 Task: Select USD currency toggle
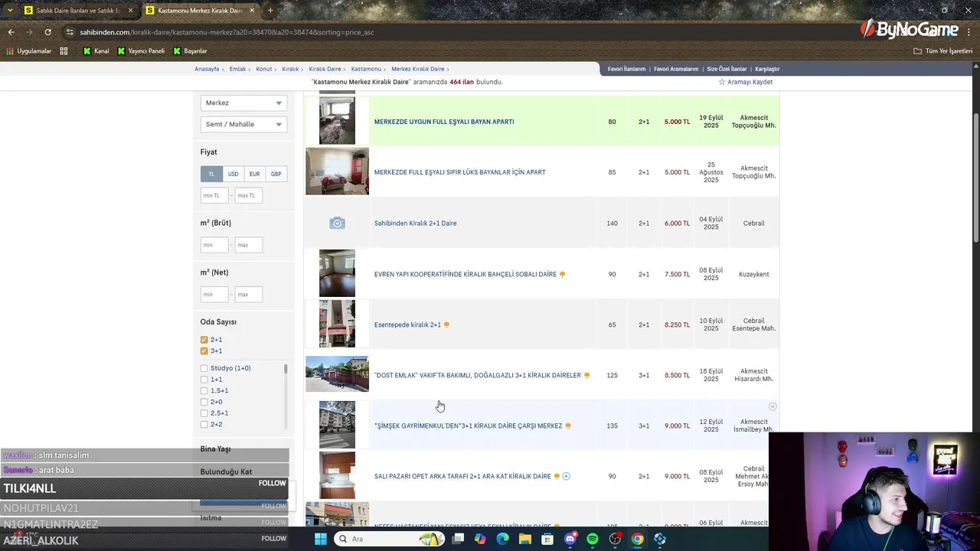click(x=233, y=174)
